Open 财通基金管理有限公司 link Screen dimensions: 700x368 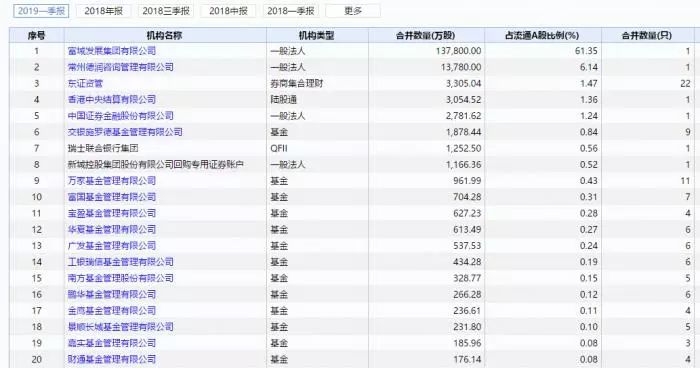coord(112,359)
